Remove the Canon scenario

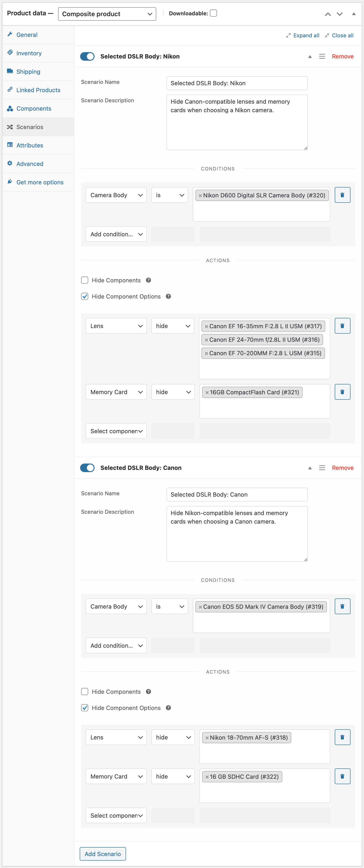point(342,468)
